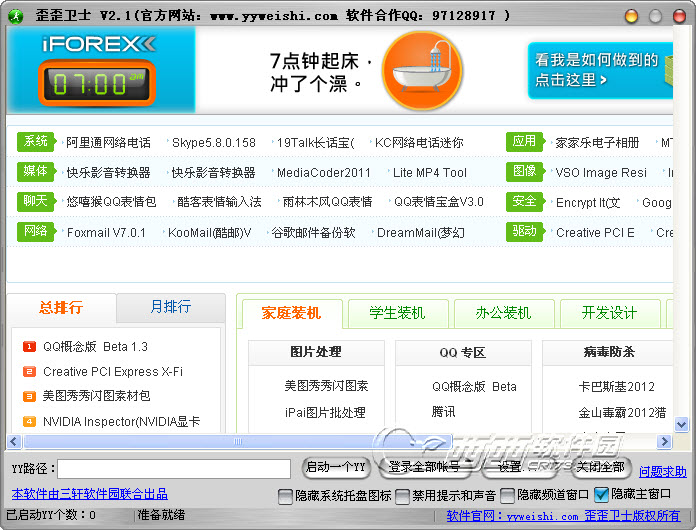Click 关闭全部 button
The image size is (696, 530).
point(601,467)
